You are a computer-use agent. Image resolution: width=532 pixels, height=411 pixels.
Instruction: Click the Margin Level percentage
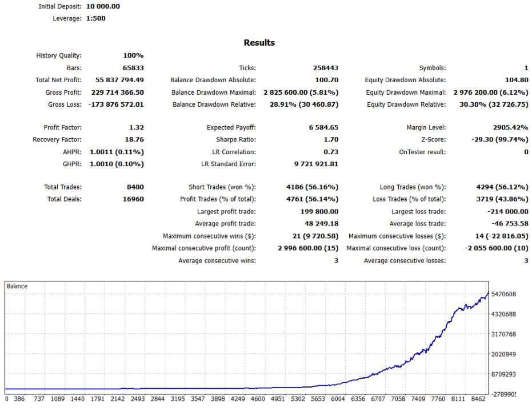(x=511, y=127)
